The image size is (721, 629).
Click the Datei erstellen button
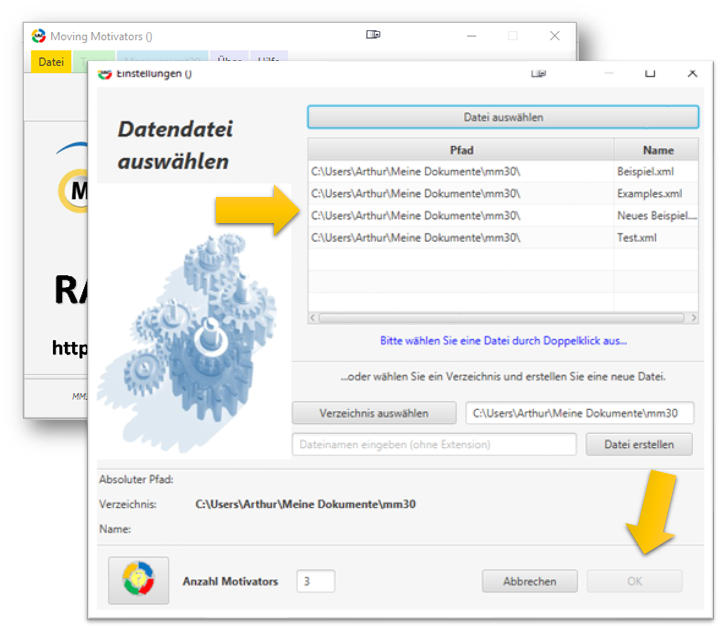point(639,444)
